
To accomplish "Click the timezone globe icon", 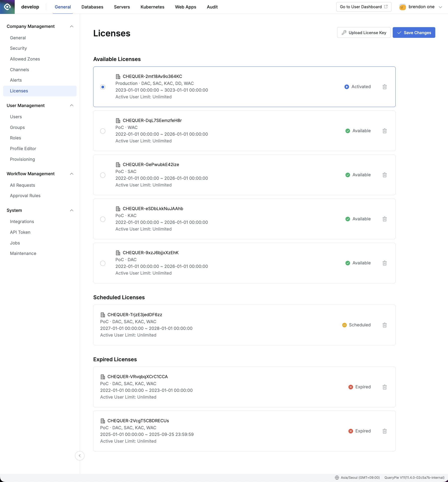I will (337, 478).
